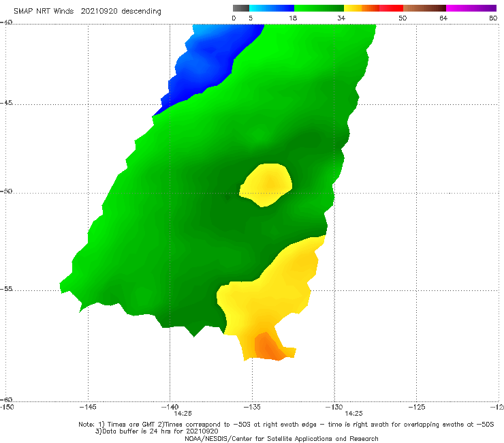Click the '-55' latitude axis label
504x443 pixels.
pyautogui.click(x=6, y=288)
